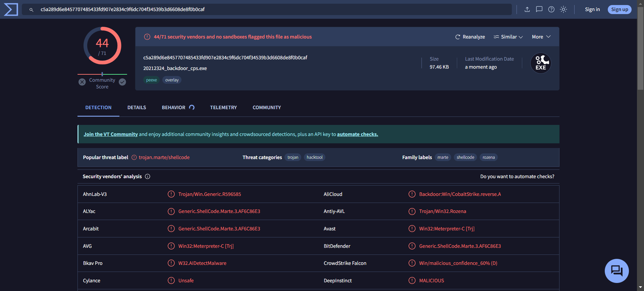Open the COMMUNITY tab
Screen dimensions: 644x291
pos(267,107)
